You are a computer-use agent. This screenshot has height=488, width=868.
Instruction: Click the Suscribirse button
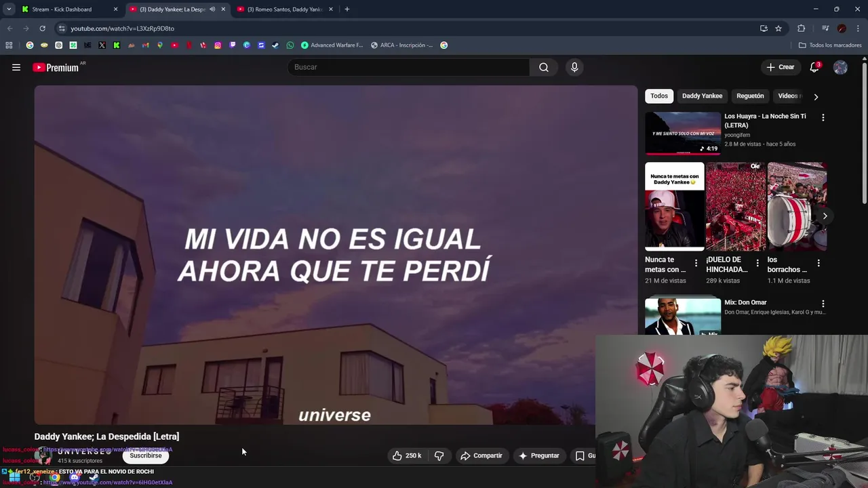146,456
